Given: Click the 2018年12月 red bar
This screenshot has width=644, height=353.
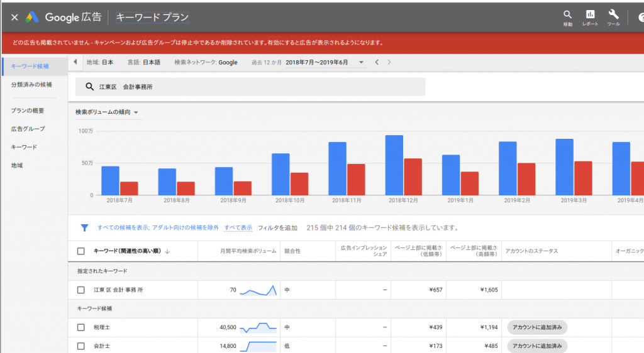Looking at the screenshot, I should coord(413,176).
